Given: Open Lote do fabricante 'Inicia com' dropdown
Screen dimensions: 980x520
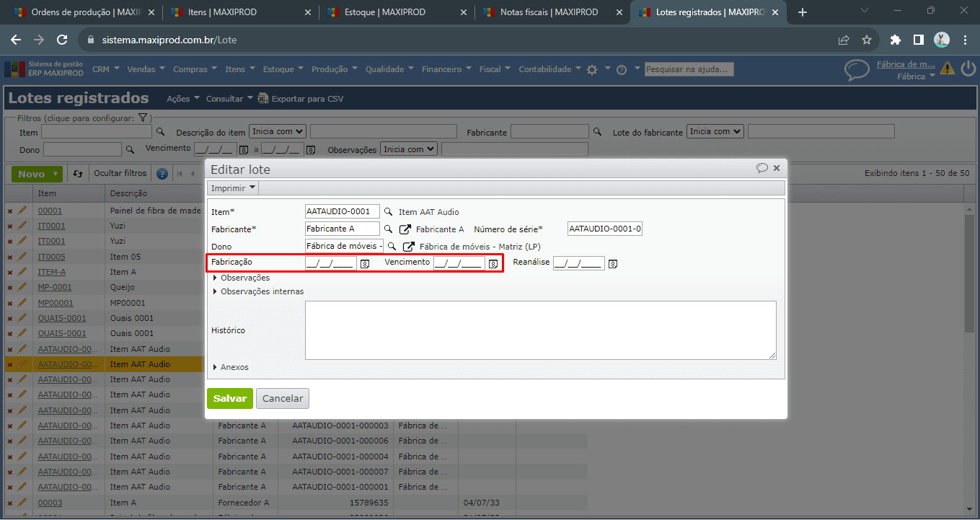Looking at the screenshot, I should (x=715, y=131).
